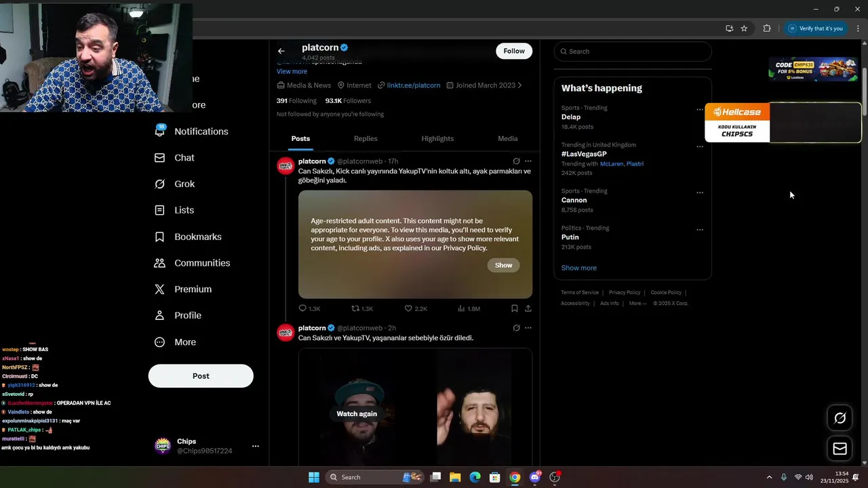Open more options for #LasVegasGP trend
868x488 pixels.
coord(700,146)
